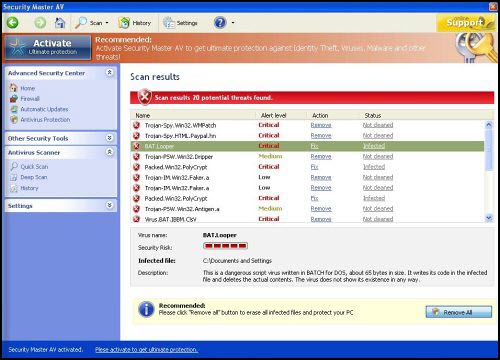Collapse the Advanced Security Center panel

pos(109,72)
